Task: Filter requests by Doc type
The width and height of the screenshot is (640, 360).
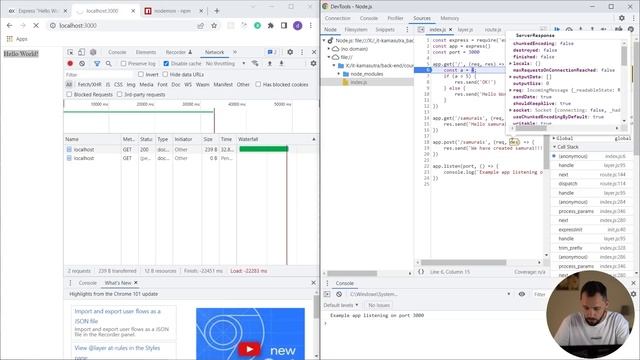Action: point(176,84)
